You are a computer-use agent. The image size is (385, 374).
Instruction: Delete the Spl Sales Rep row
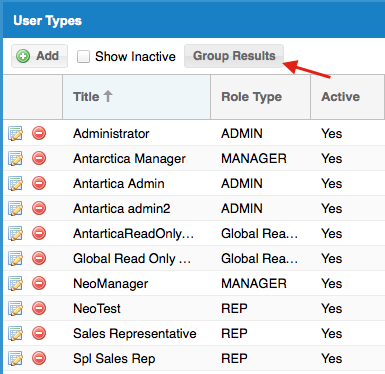pyautogui.click(x=39, y=358)
